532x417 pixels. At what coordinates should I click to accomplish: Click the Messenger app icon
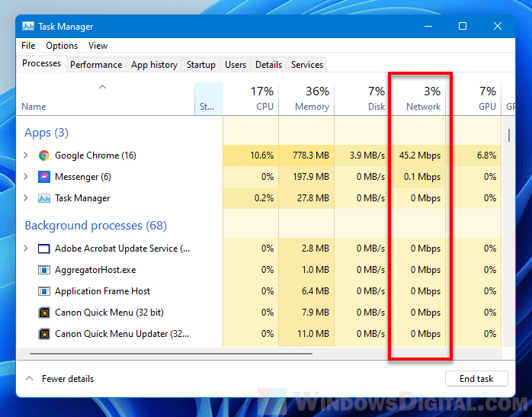point(44,177)
